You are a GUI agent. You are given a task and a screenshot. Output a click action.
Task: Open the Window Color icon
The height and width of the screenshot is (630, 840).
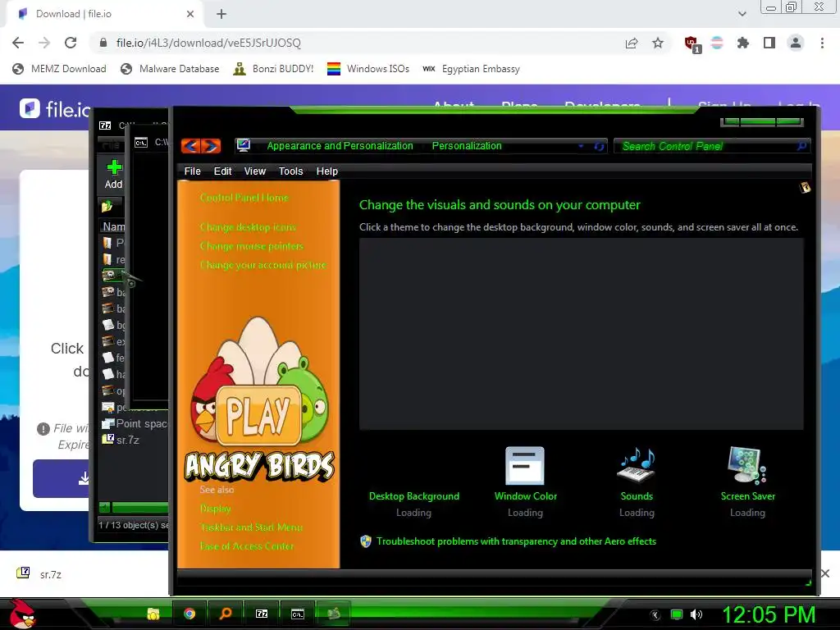[525, 465]
